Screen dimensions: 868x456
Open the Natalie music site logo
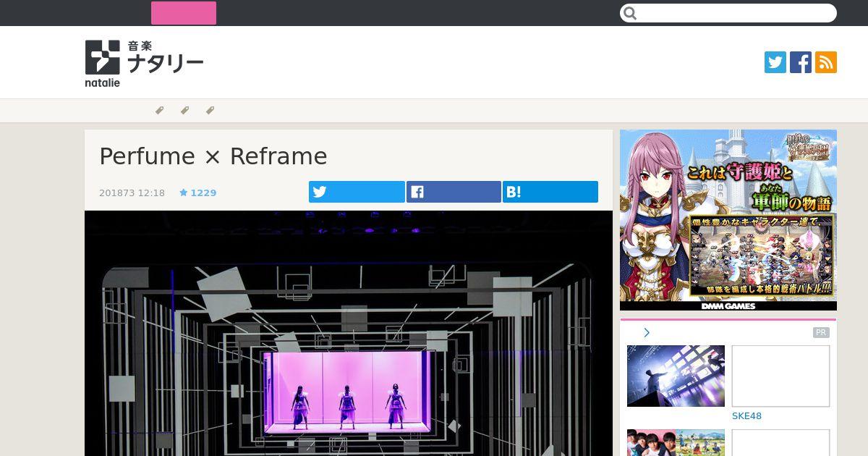[x=144, y=63]
